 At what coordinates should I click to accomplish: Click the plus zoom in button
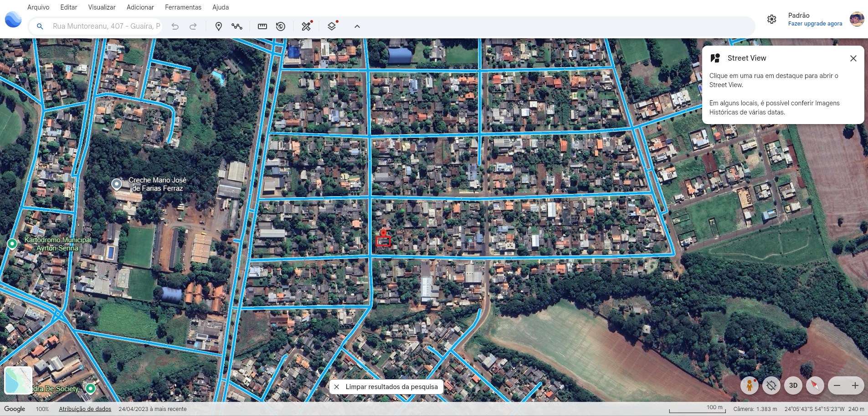855,385
